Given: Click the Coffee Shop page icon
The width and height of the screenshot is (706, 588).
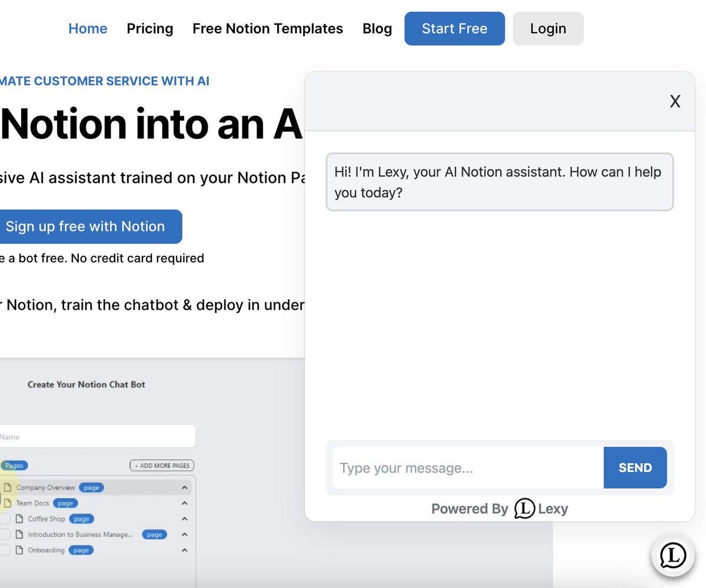Looking at the screenshot, I should tap(19, 519).
